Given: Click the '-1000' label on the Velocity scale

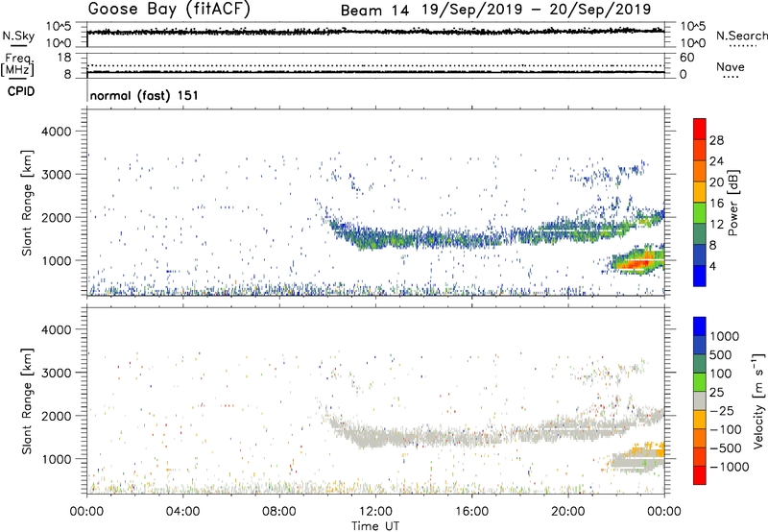Looking at the screenshot, I should coord(729,467).
